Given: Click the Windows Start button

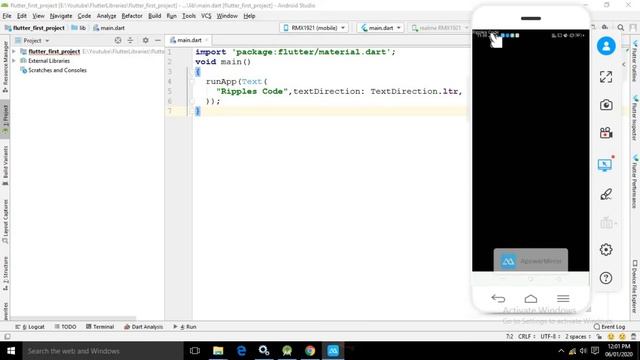Looking at the screenshot, I should pos(11,351).
